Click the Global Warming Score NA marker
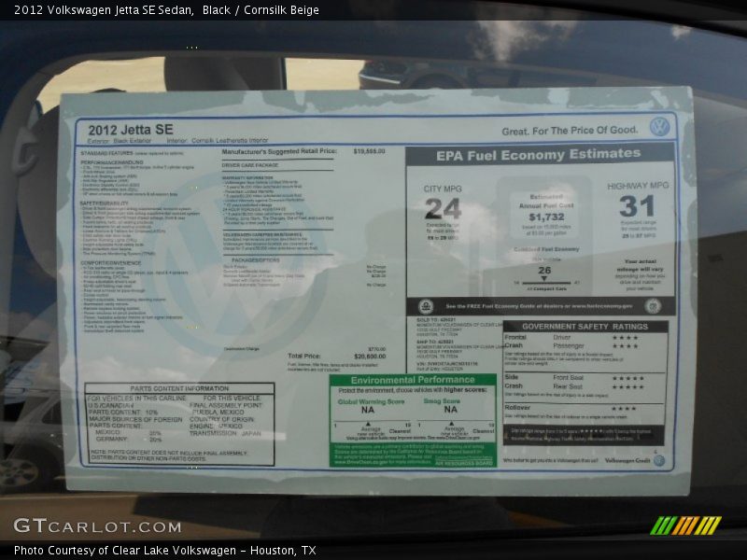Image resolution: width=747 pixels, height=560 pixels. (368, 410)
